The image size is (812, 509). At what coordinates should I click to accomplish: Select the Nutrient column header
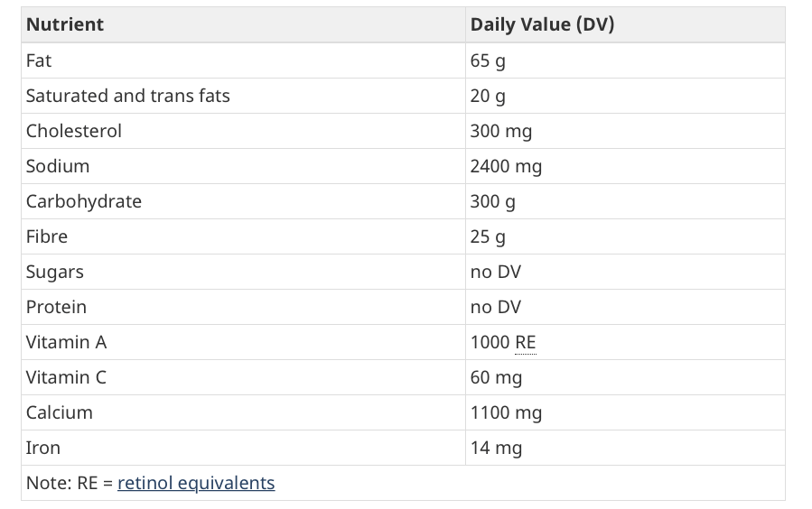[x=65, y=24]
